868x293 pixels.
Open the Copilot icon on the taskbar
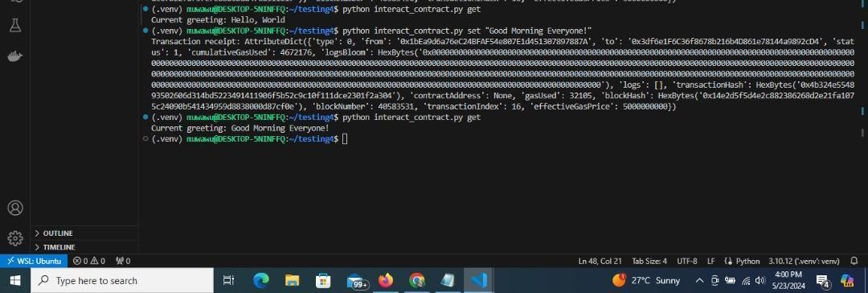848,280
